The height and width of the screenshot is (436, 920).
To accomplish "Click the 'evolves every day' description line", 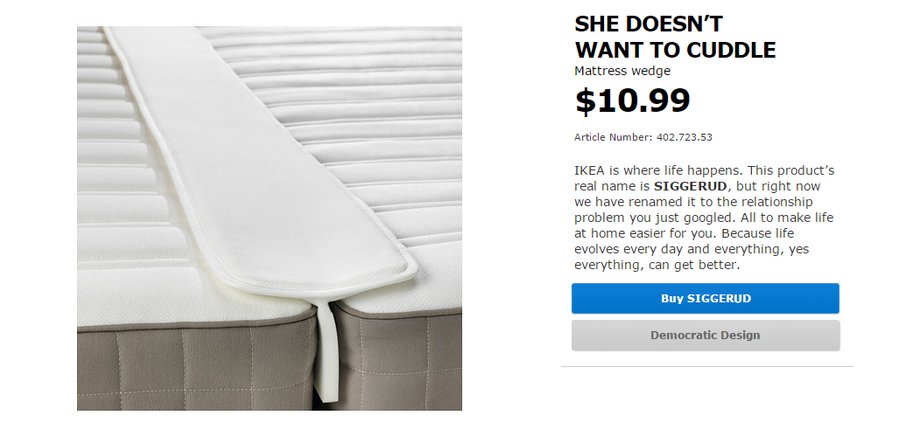I will pyautogui.click(x=691, y=249).
